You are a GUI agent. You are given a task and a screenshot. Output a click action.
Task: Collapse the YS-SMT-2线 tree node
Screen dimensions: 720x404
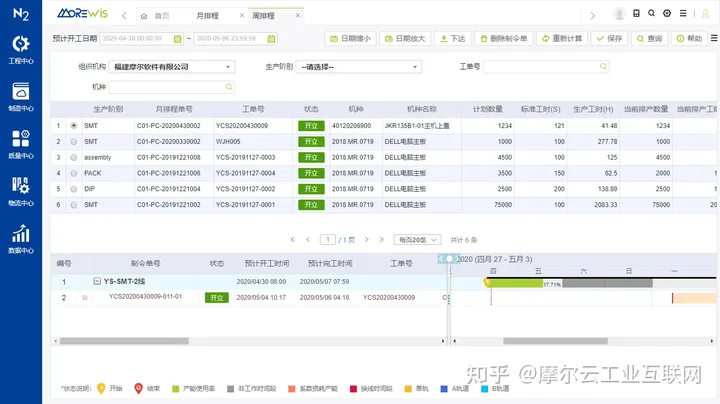point(97,282)
